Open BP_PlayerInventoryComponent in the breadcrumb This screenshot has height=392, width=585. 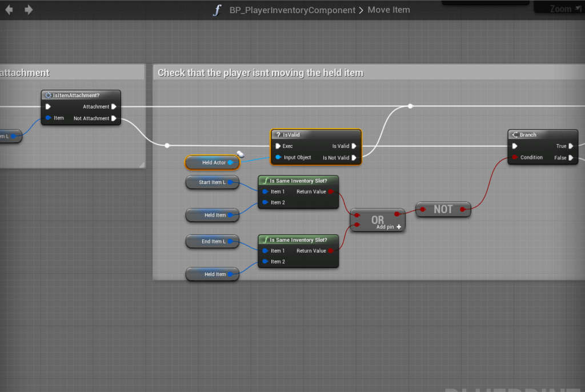292,10
